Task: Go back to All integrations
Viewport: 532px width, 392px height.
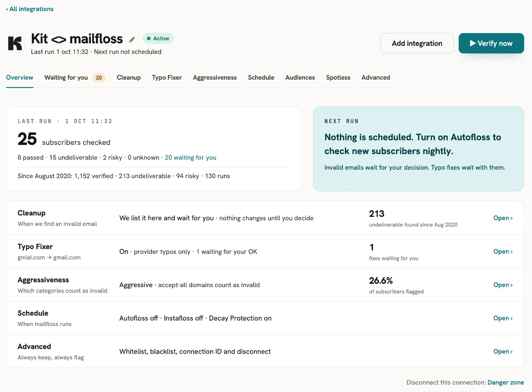Action: point(30,9)
